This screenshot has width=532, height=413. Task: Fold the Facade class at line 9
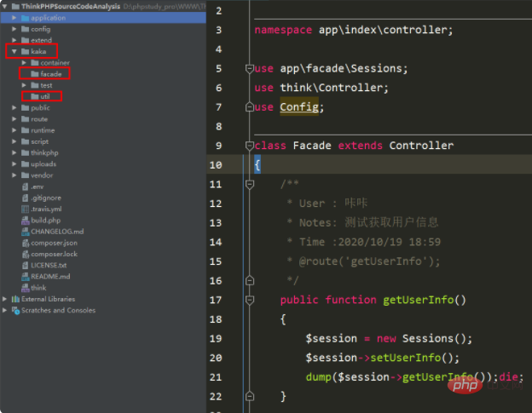point(250,146)
